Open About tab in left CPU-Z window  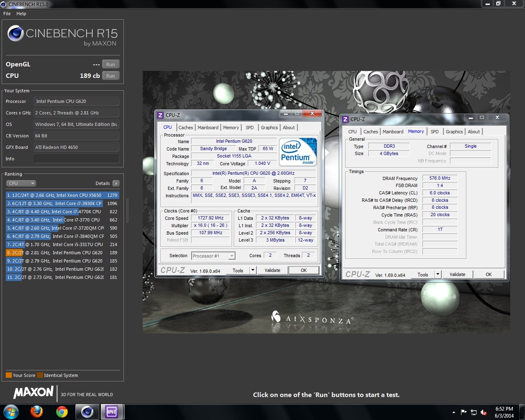pos(289,128)
